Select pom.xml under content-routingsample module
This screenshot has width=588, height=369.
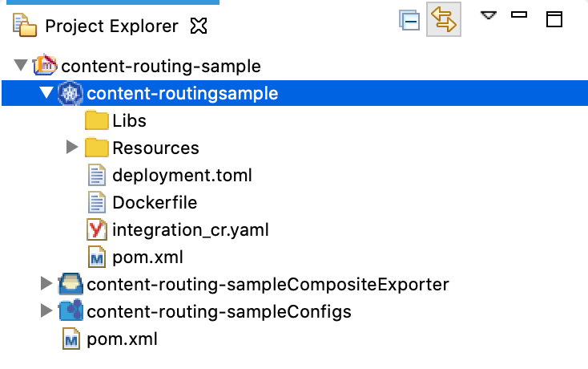(147, 257)
